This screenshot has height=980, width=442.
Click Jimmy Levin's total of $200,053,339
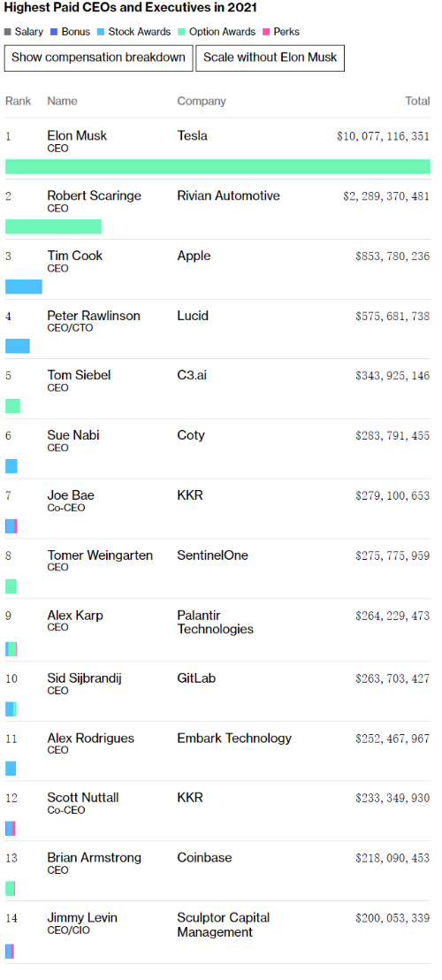click(x=392, y=918)
